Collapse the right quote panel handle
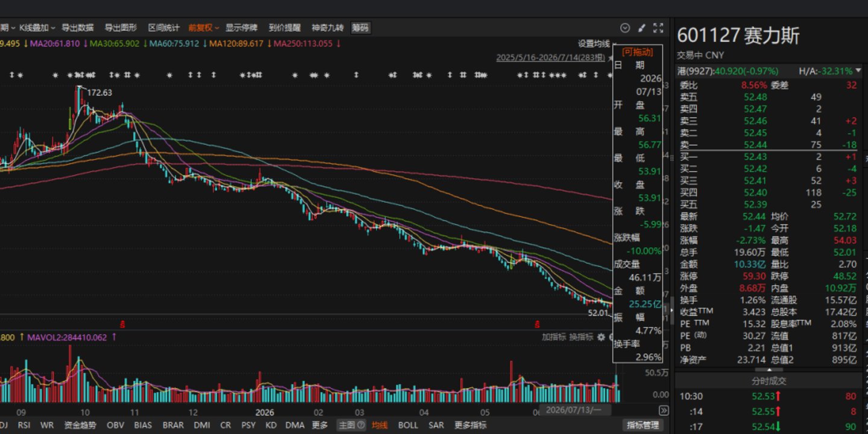 coord(672,311)
